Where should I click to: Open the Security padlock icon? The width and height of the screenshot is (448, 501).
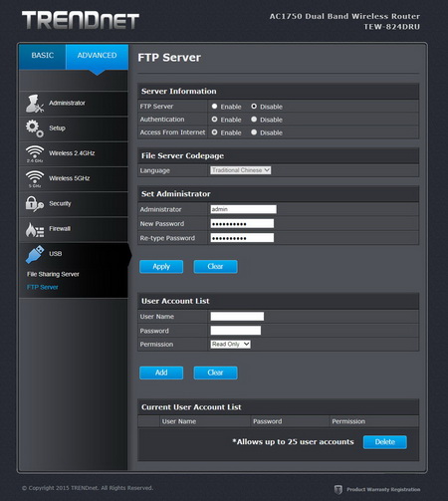click(x=35, y=204)
